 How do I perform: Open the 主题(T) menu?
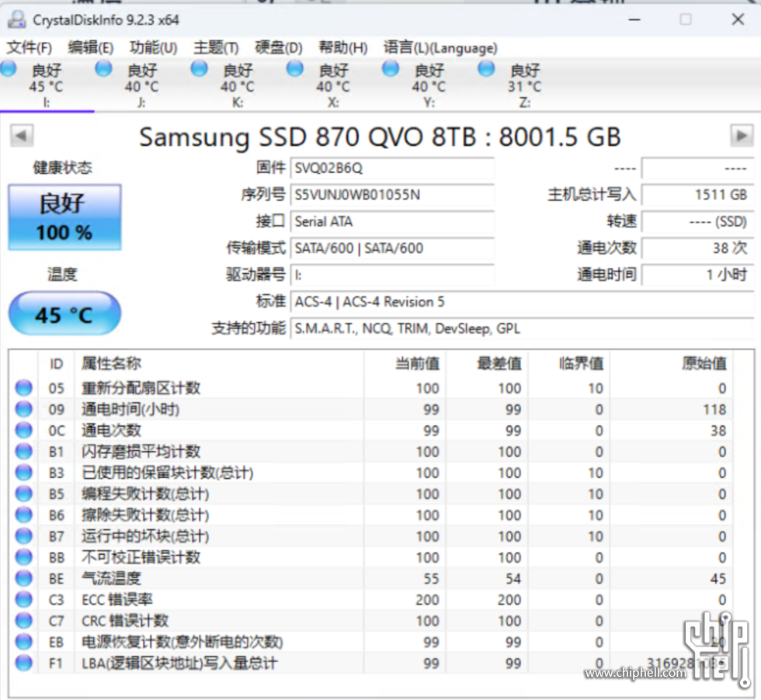216,48
